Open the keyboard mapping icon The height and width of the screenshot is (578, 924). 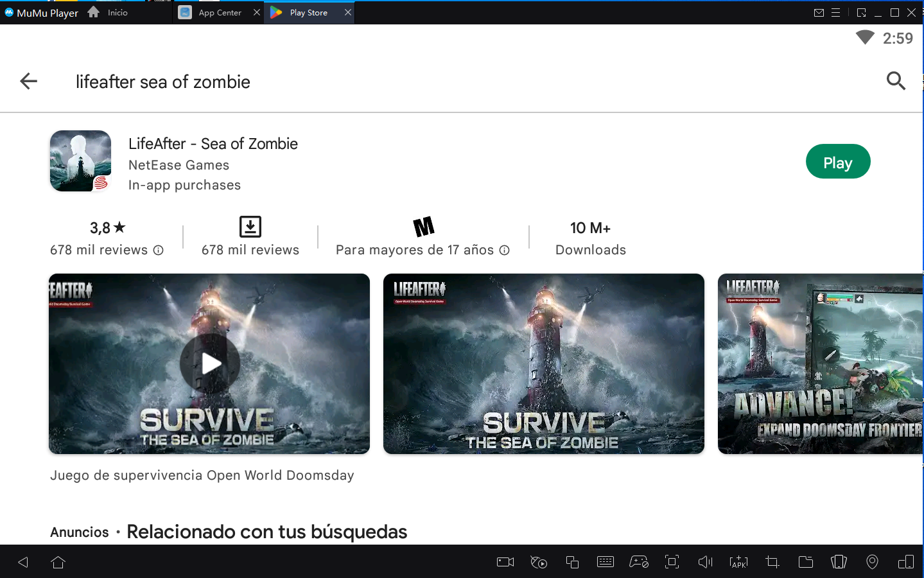(x=605, y=563)
